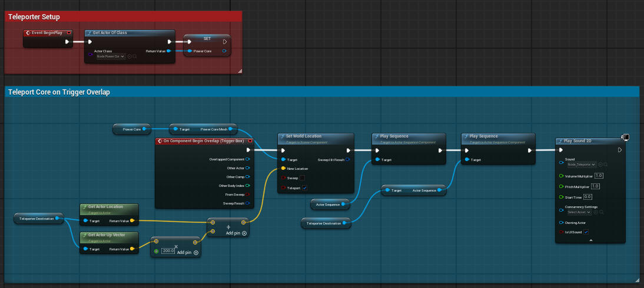Uncheck the Teleport checkbox
Viewport: 644px width, 288px height.
click(304, 188)
